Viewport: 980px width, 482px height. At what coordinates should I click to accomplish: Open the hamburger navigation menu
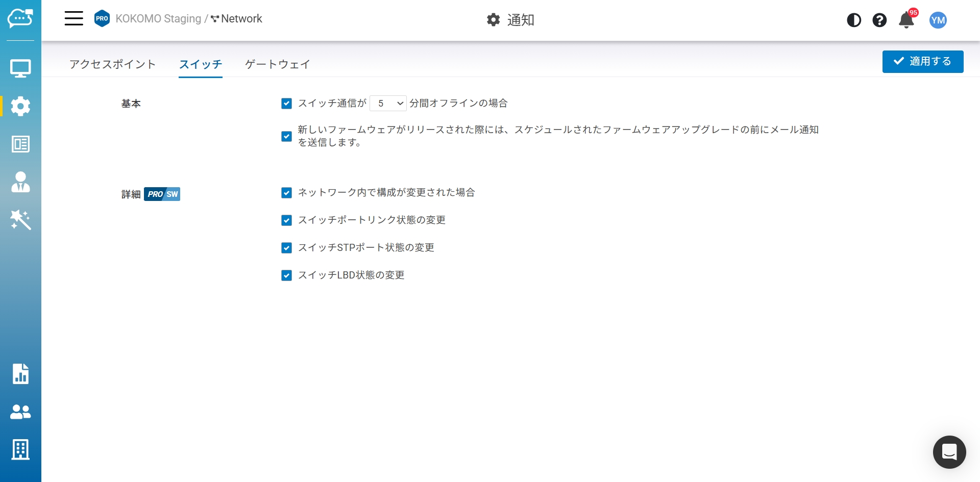73,19
